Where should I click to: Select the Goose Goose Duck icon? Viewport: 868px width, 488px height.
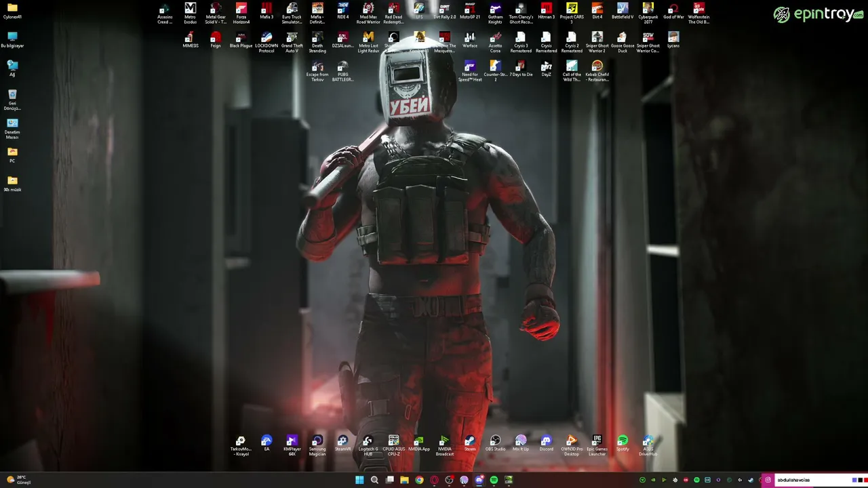(623, 42)
